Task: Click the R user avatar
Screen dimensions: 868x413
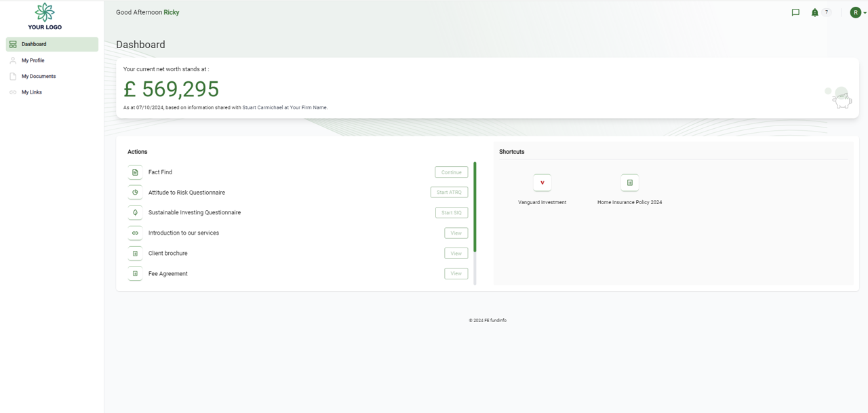Action: 856,12
